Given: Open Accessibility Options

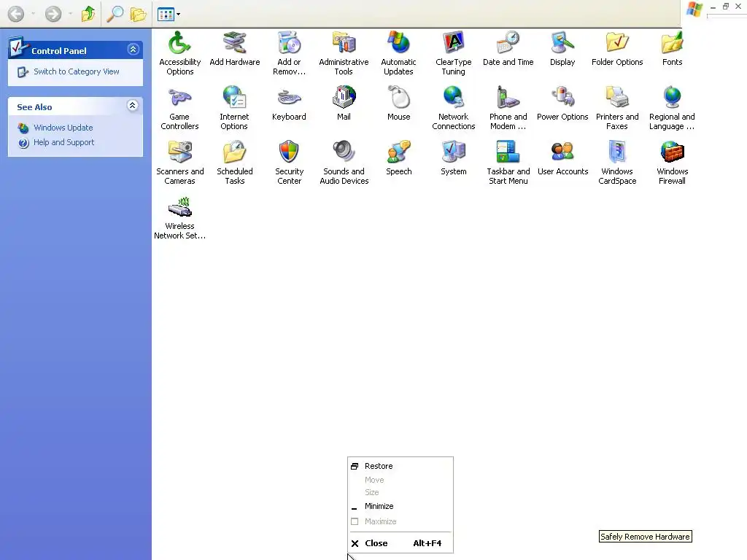Looking at the screenshot, I should point(179,53).
